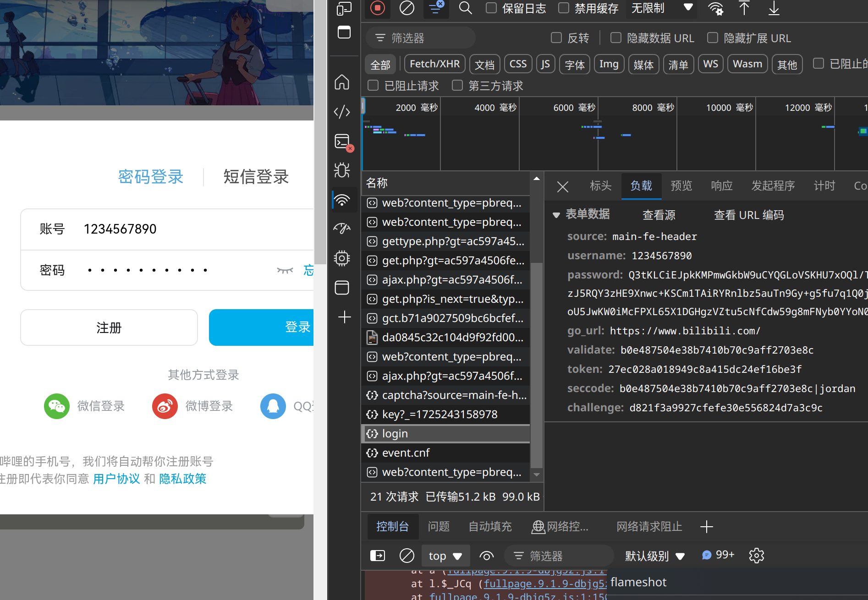868x600 pixels.
Task: Click the 注册 button
Action: coord(109,327)
